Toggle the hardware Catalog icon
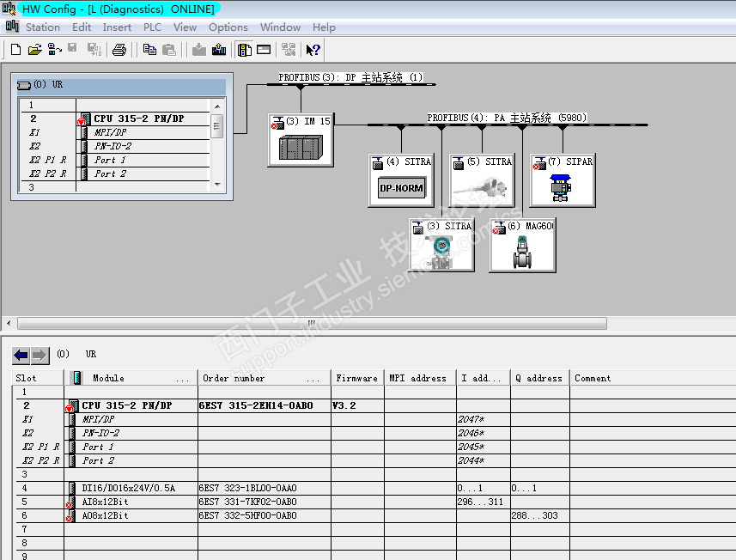This screenshot has width=736, height=560. [244, 49]
